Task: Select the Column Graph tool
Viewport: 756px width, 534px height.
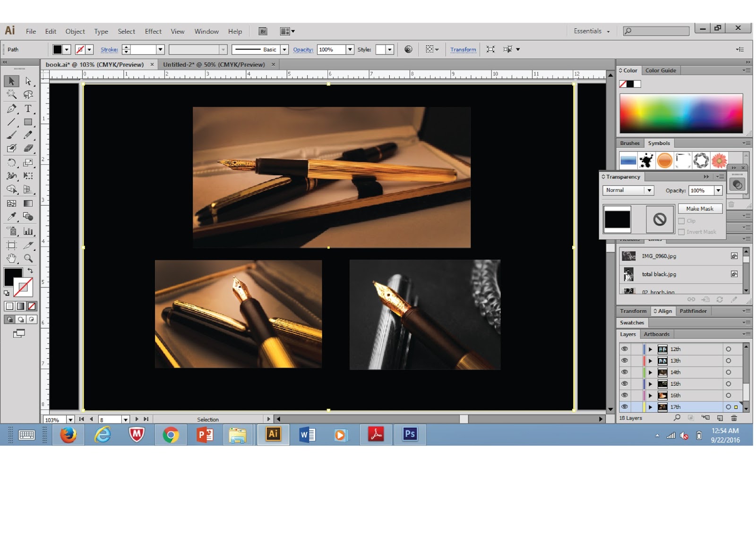Action: (28, 231)
